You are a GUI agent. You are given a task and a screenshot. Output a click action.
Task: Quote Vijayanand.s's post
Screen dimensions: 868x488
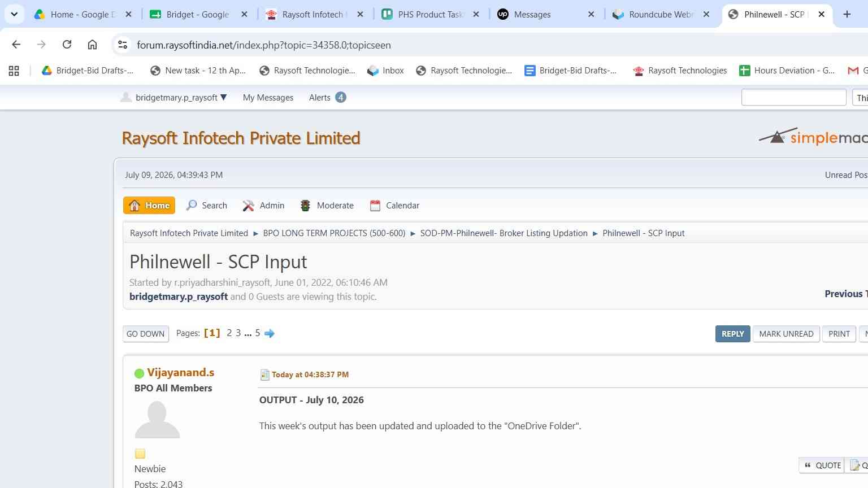822,465
